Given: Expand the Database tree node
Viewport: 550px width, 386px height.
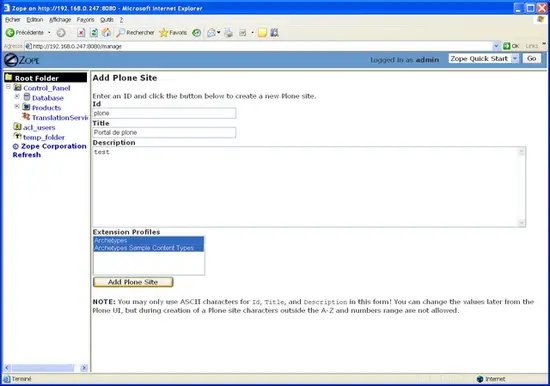Looking at the screenshot, I should (17, 96).
